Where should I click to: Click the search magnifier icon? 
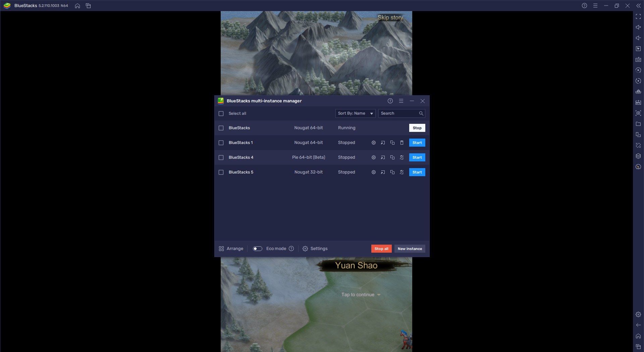pos(421,113)
